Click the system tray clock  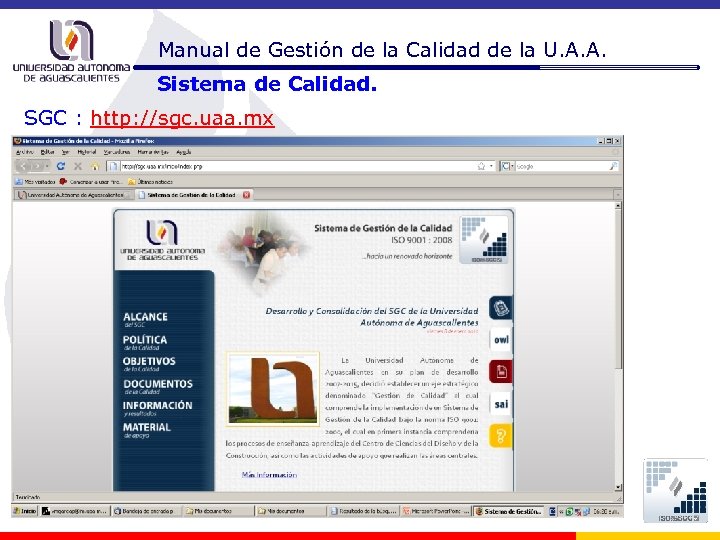[x=606, y=511]
